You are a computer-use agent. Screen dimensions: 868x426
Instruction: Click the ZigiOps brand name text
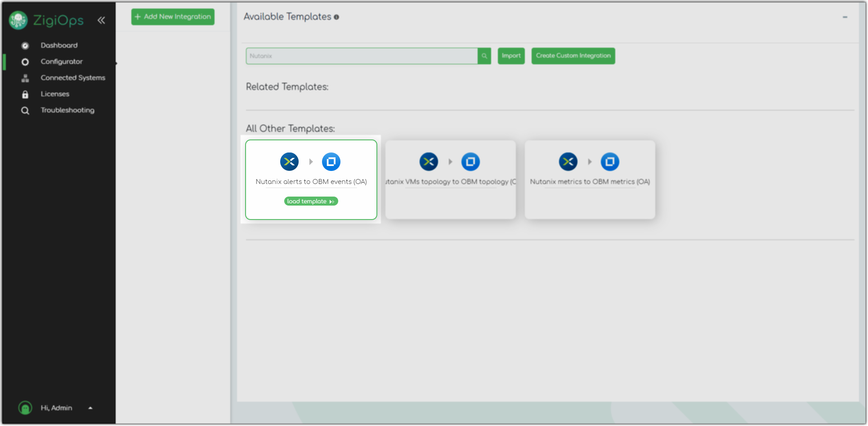click(x=58, y=21)
